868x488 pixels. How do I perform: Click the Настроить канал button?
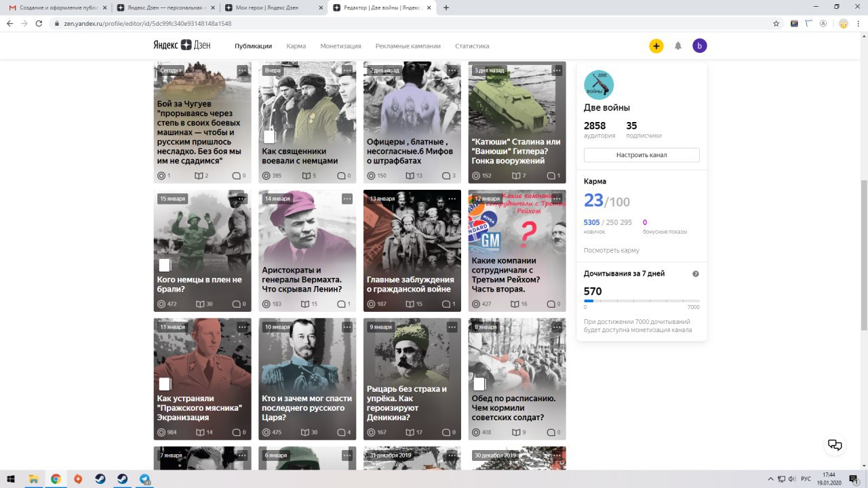(642, 155)
